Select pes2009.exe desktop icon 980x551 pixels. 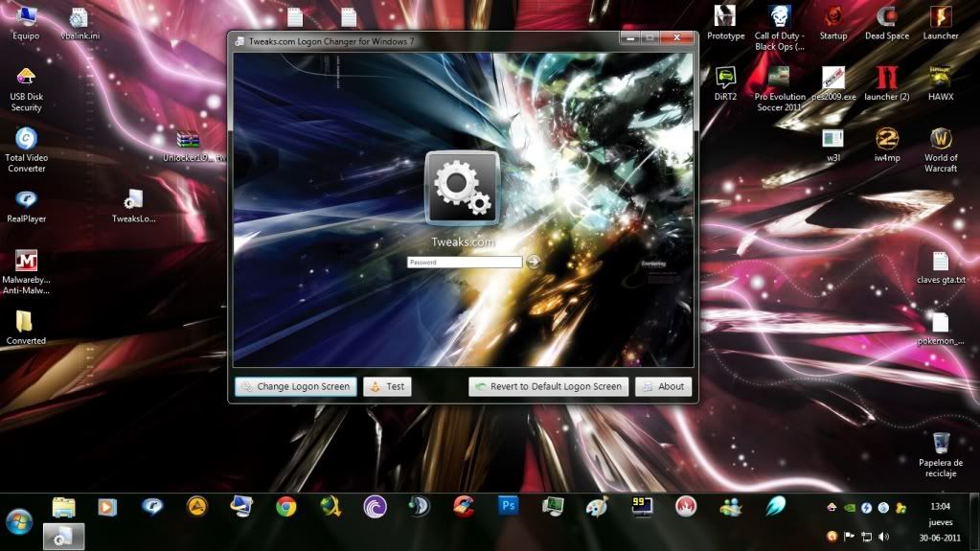pyautogui.click(x=833, y=83)
